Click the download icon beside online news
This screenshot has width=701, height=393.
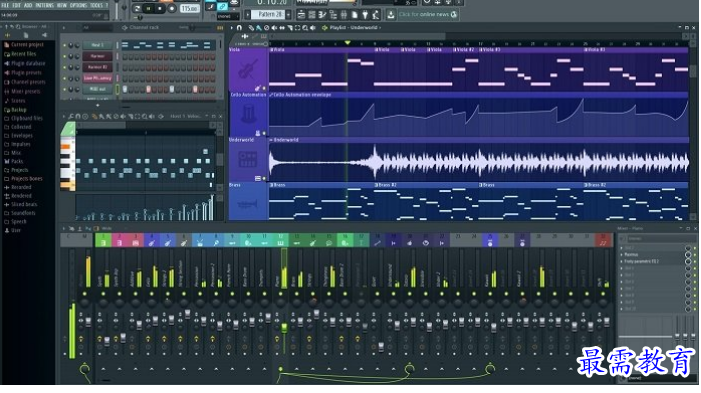391,15
